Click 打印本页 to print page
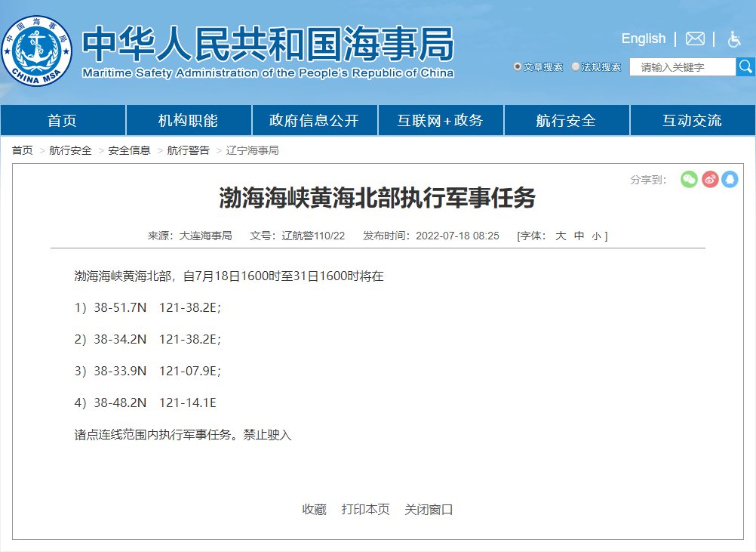 click(365, 509)
